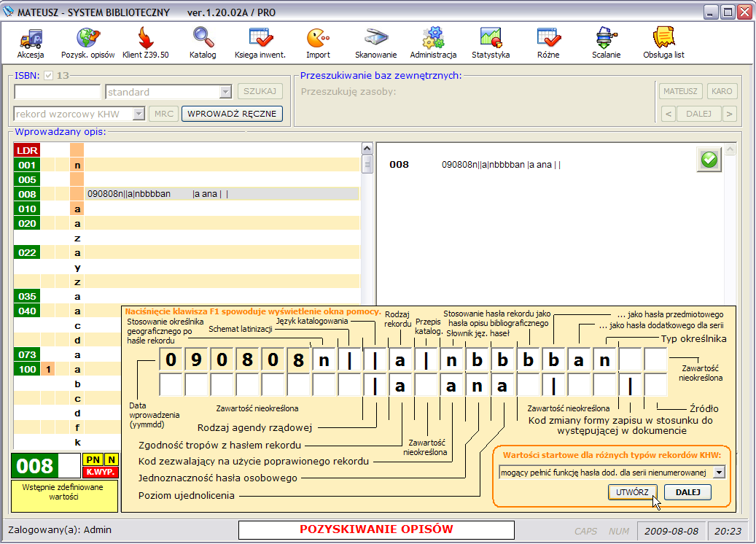
Task: Open the Statystyka chart icon
Action: pyautogui.click(x=490, y=37)
